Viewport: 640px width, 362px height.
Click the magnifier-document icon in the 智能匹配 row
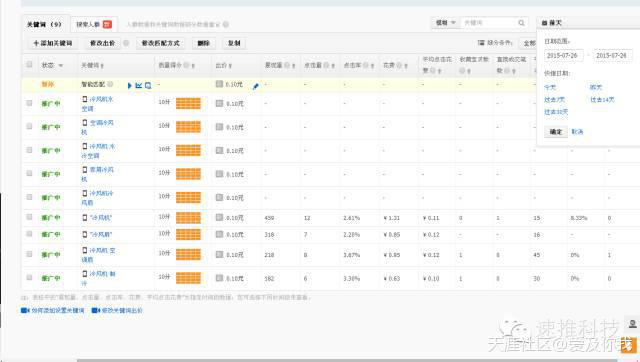point(148,86)
